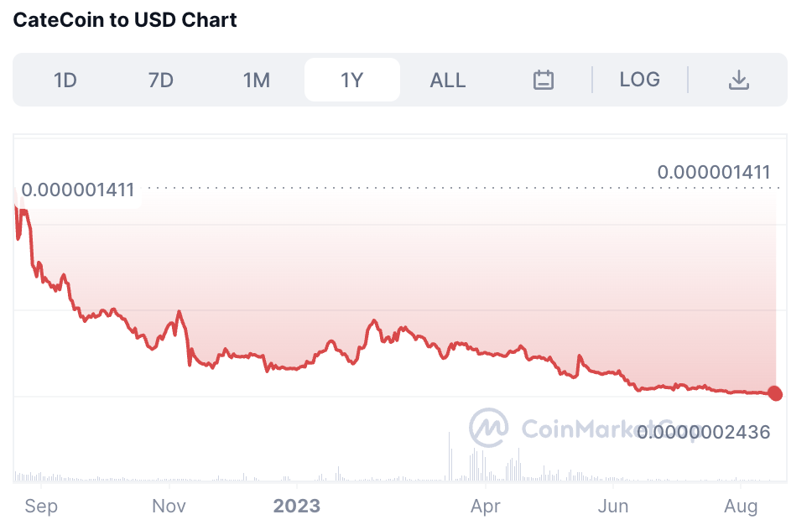This screenshot has width=812, height=530.
Task: Click the red current-price dot on the chart
Action: point(775,393)
